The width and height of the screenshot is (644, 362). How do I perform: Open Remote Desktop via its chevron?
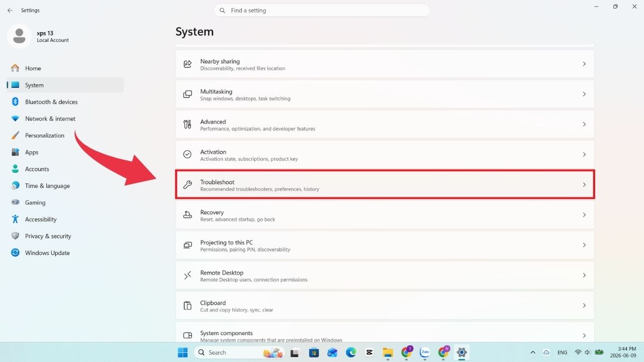(584, 276)
